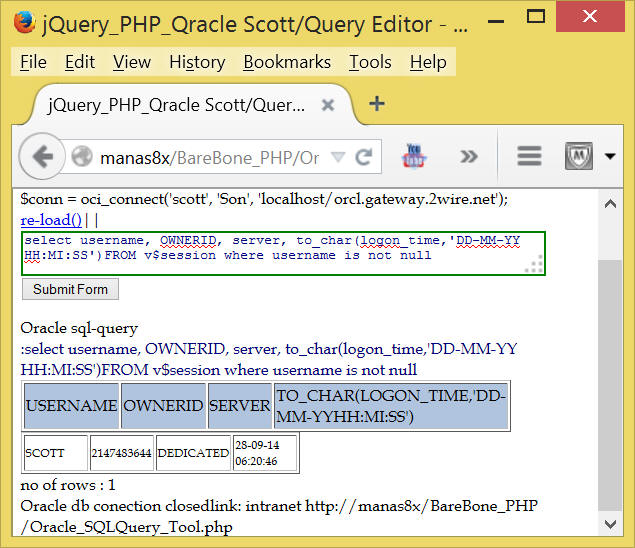Open the YouTube download toolbar icon
The width and height of the screenshot is (635, 548).
(x=413, y=156)
